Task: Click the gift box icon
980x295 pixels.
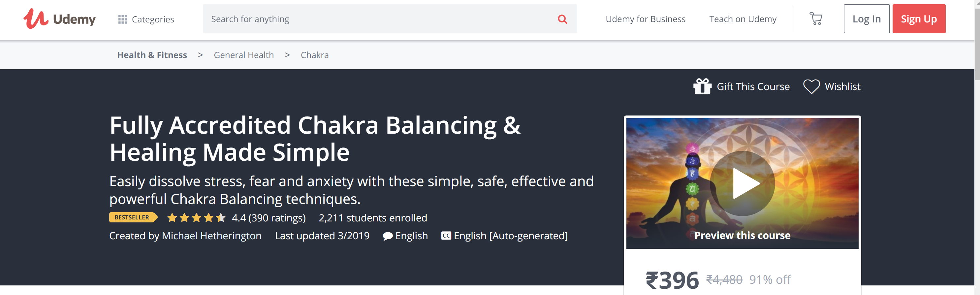Action: tap(702, 86)
